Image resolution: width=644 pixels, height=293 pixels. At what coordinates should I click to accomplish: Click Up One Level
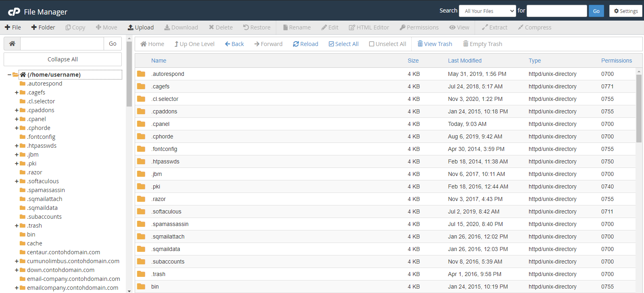[194, 44]
